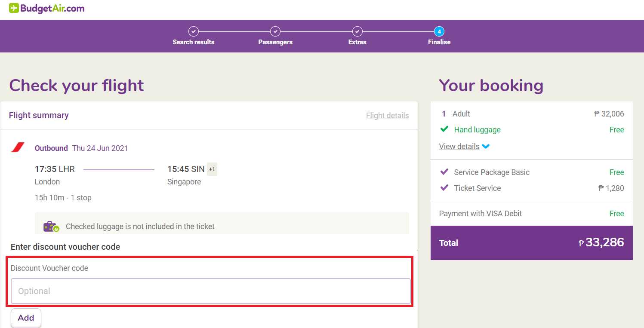
Task: Open Flight details
Action: click(387, 115)
